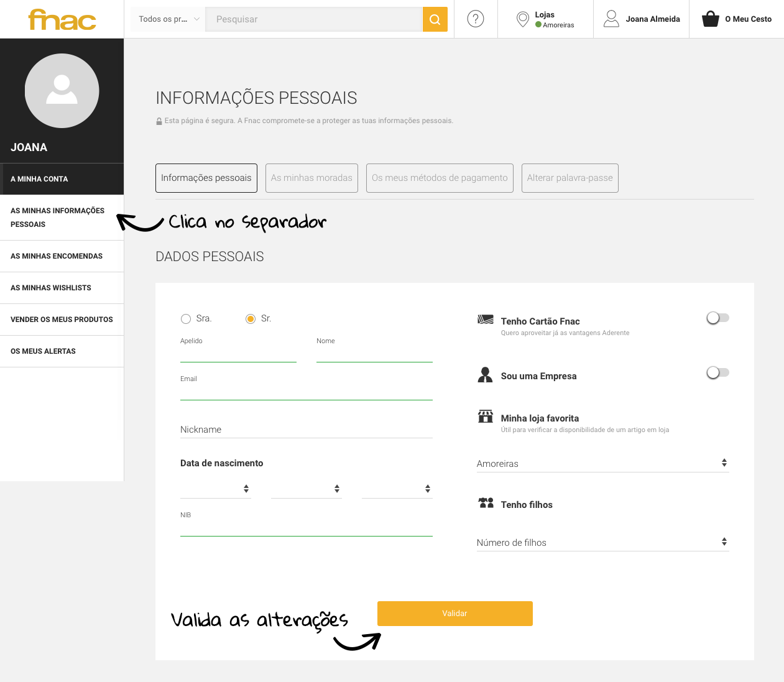Viewport: 784px width, 682px height.
Task: Switch to As minhas moradas tab
Action: tap(311, 178)
